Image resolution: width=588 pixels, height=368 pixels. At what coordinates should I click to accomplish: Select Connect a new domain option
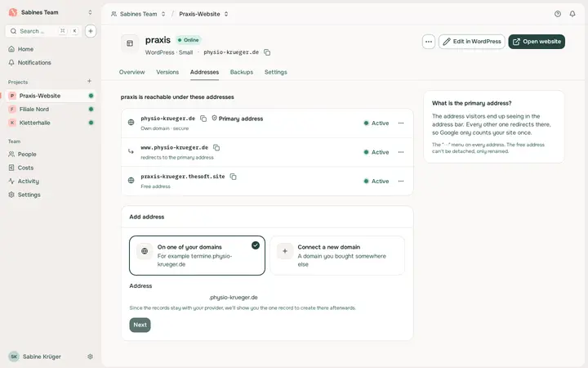point(337,256)
